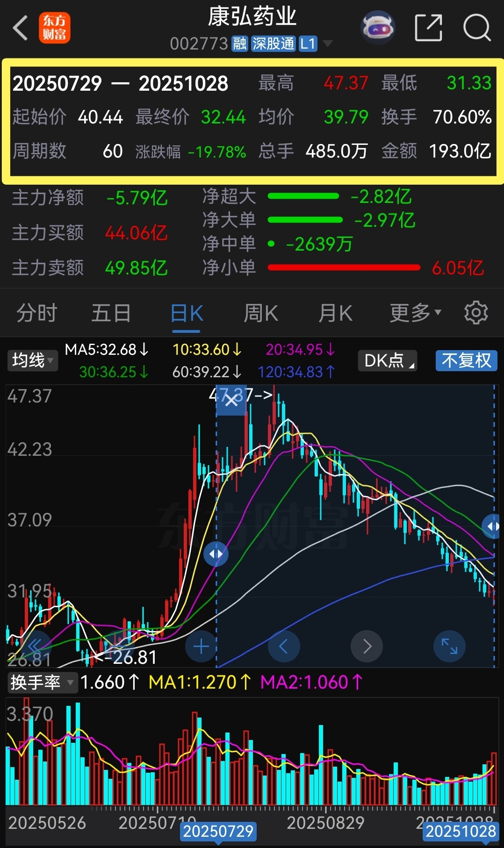
Task: Tap the 净超大 green bar
Action: click(x=303, y=196)
